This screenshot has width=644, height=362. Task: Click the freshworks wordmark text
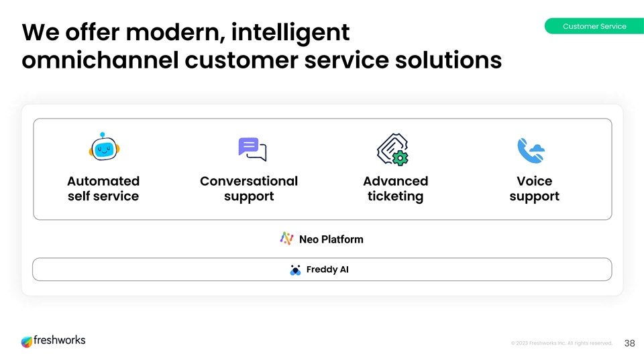60,341
